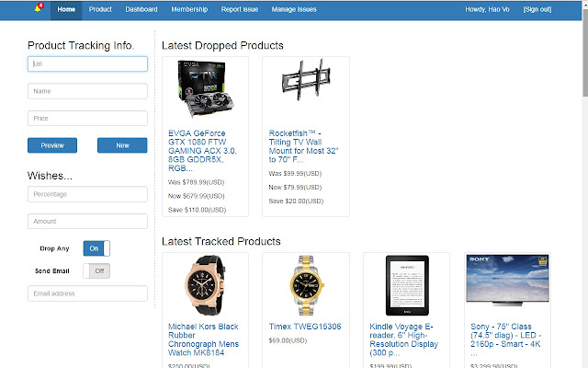Open the EVGA GeForce GTX 1080 product image
This screenshot has height=368, width=588.
[x=205, y=90]
